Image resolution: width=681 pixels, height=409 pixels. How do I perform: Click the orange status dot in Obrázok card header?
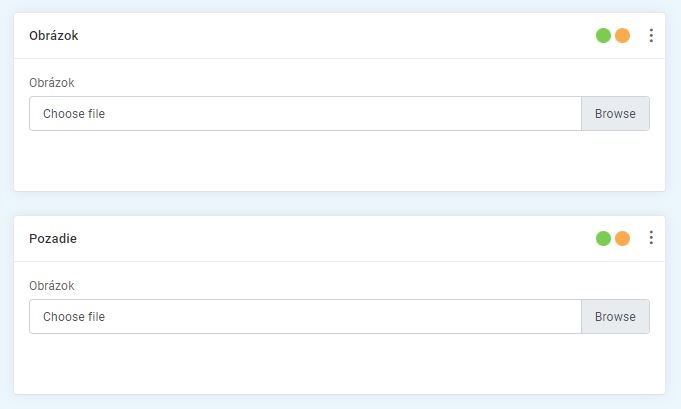pyautogui.click(x=622, y=36)
